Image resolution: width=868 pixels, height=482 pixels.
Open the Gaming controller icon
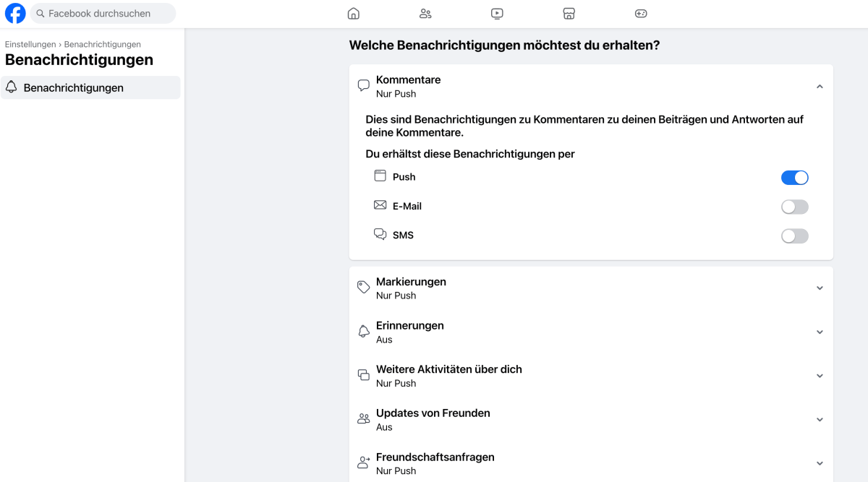point(641,13)
